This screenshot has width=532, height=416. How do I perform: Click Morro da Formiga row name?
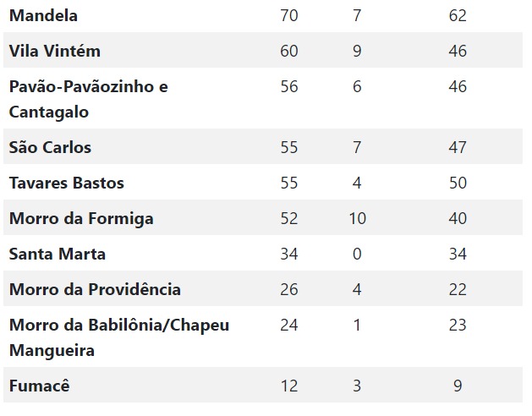coord(81,218)
